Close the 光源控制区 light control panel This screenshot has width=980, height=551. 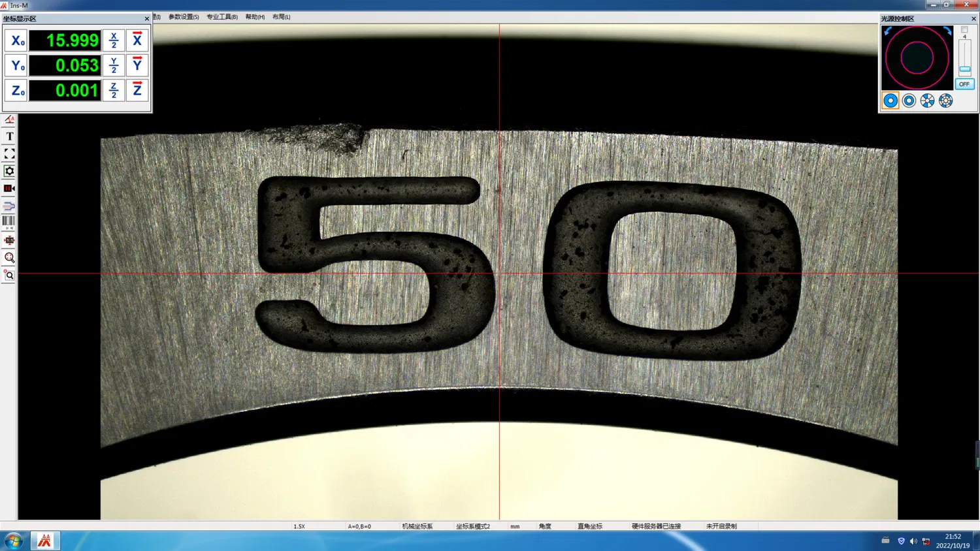(973, 19)
